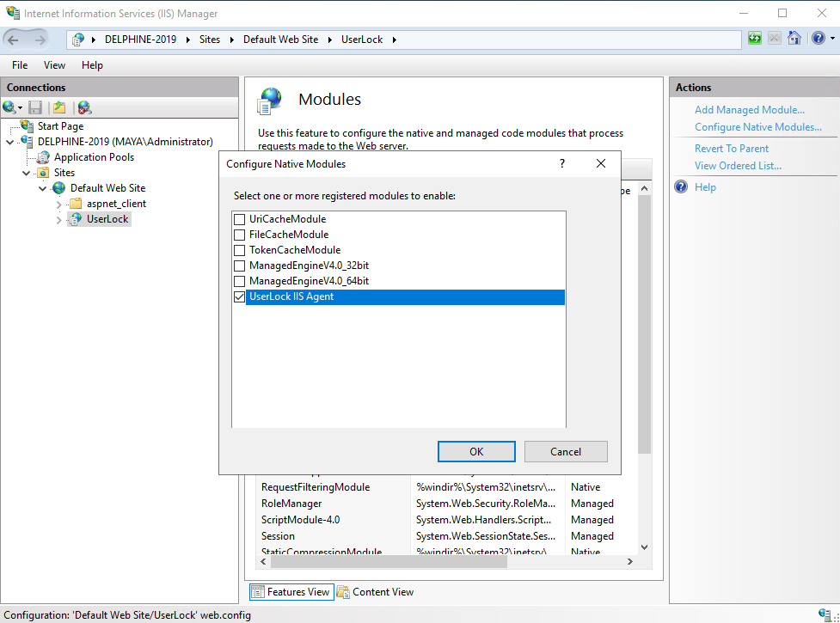Click the Sites folder icon
Screen dimensions: 840x623
(43, 173)
